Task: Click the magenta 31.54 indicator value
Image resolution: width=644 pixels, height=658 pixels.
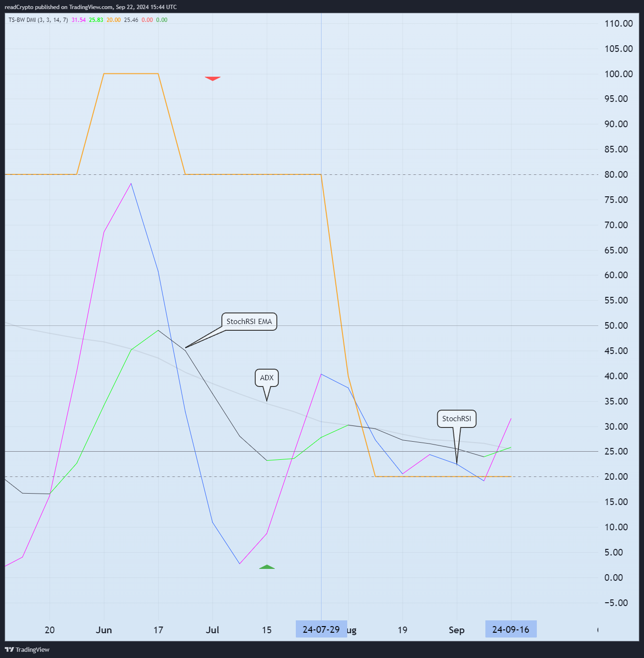Action: pyautogui.click(x=79, y=20)
